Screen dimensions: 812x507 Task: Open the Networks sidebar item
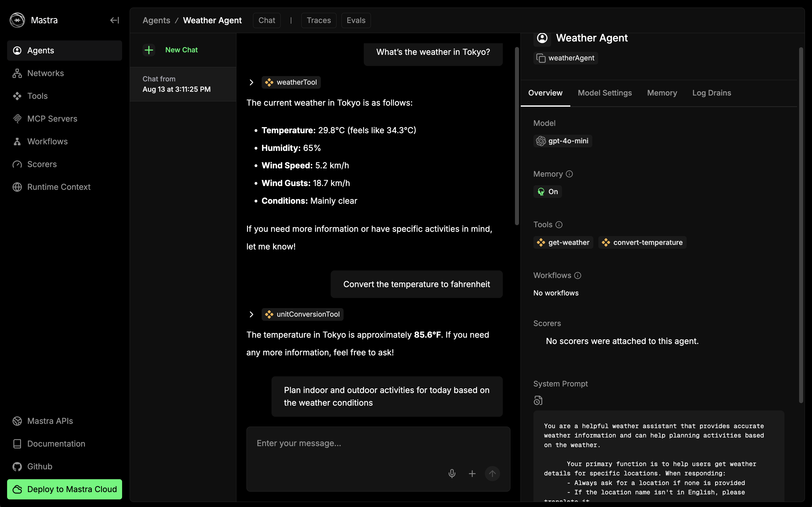click(x=64, y=74)
